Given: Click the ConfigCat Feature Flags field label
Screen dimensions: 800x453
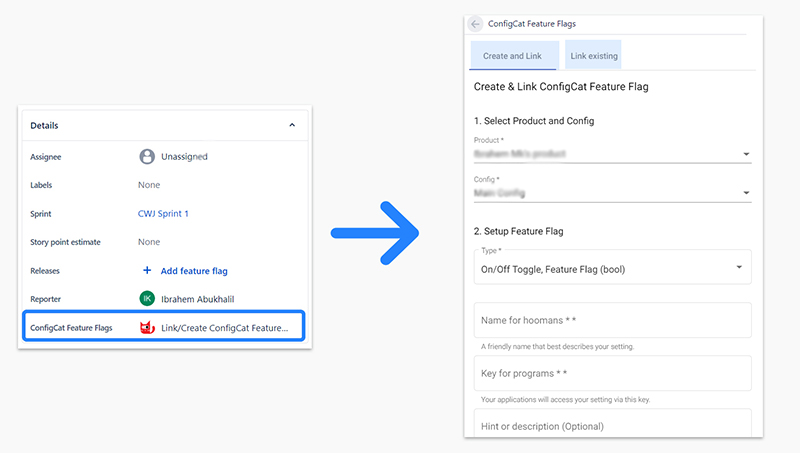Looking at the screenshot, I should point(71,328).
